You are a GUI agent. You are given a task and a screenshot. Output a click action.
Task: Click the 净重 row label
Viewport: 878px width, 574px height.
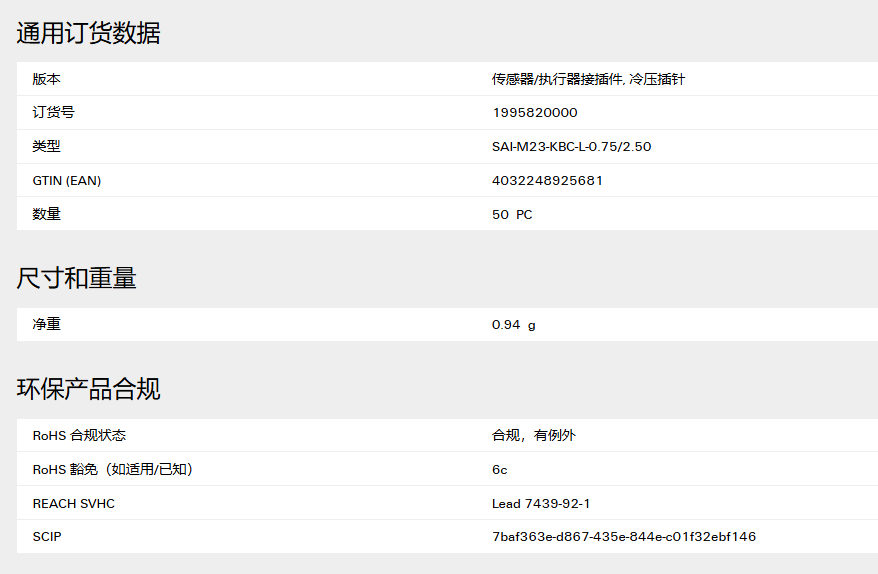click(46, 324)
